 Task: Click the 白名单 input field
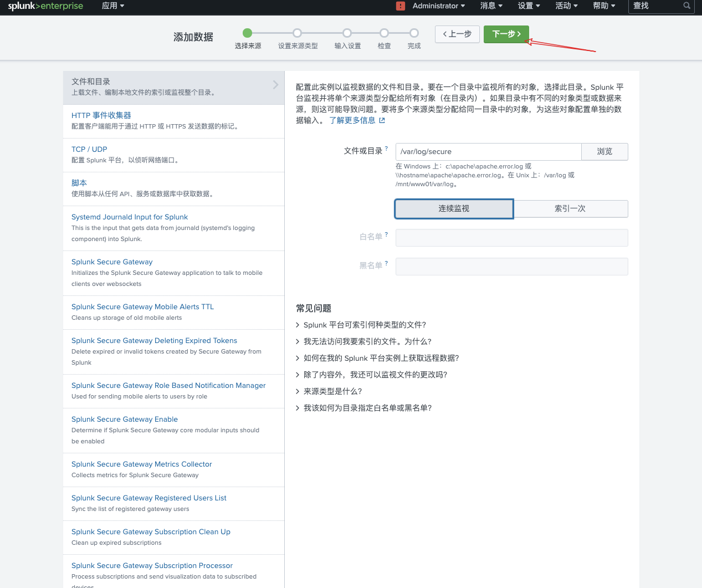(x=512, y=238)
